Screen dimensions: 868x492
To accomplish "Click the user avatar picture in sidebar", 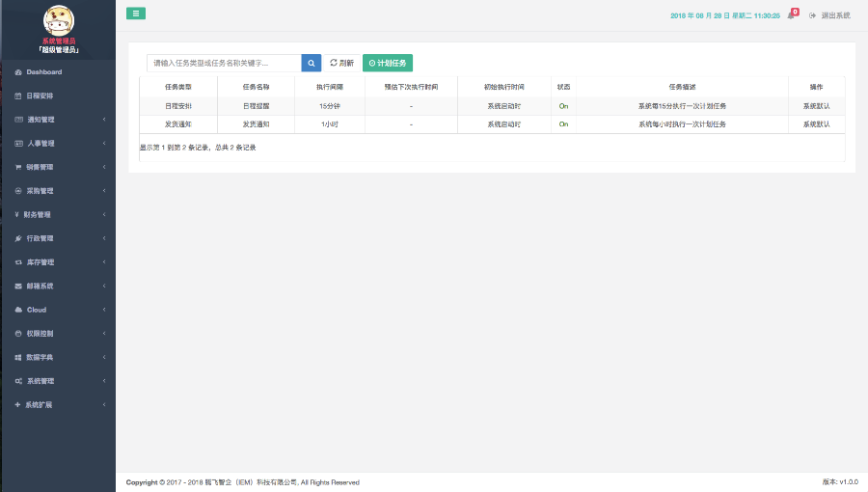I will 58,19.
